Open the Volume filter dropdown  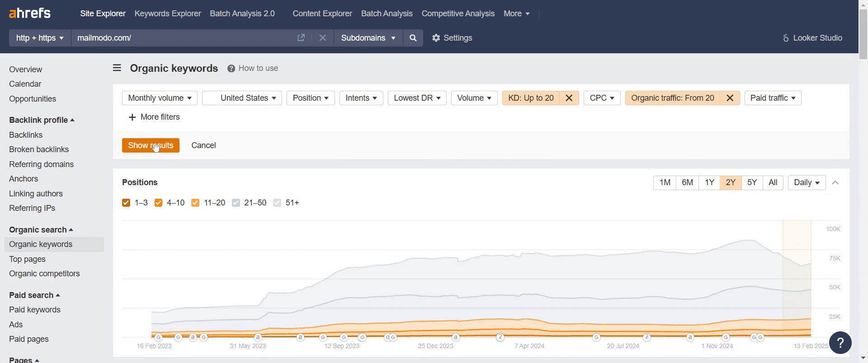(x=474, y=98)
